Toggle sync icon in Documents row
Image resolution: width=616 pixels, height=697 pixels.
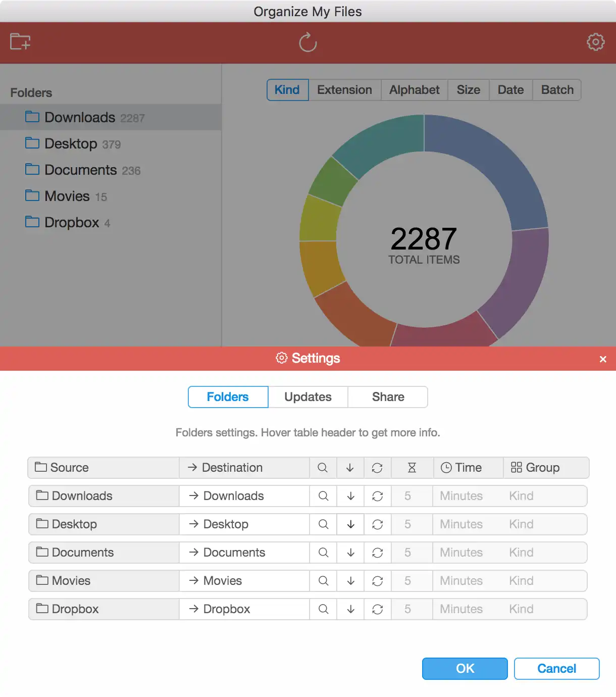coord(378,553)
